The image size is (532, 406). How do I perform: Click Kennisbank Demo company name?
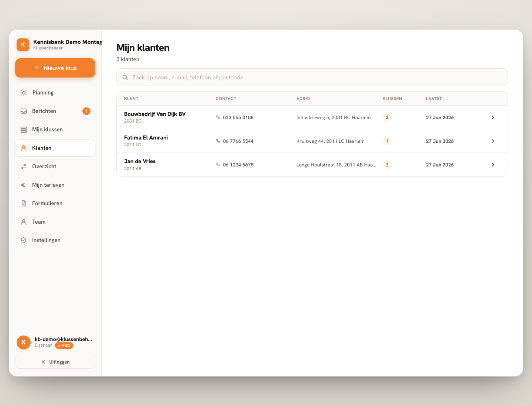(68, 42)
